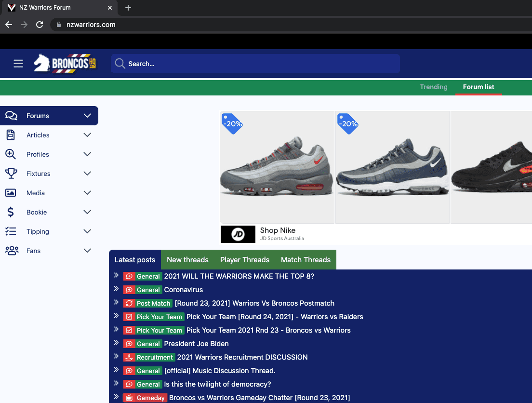Select the Latest posts tab

tap(135, 260)
